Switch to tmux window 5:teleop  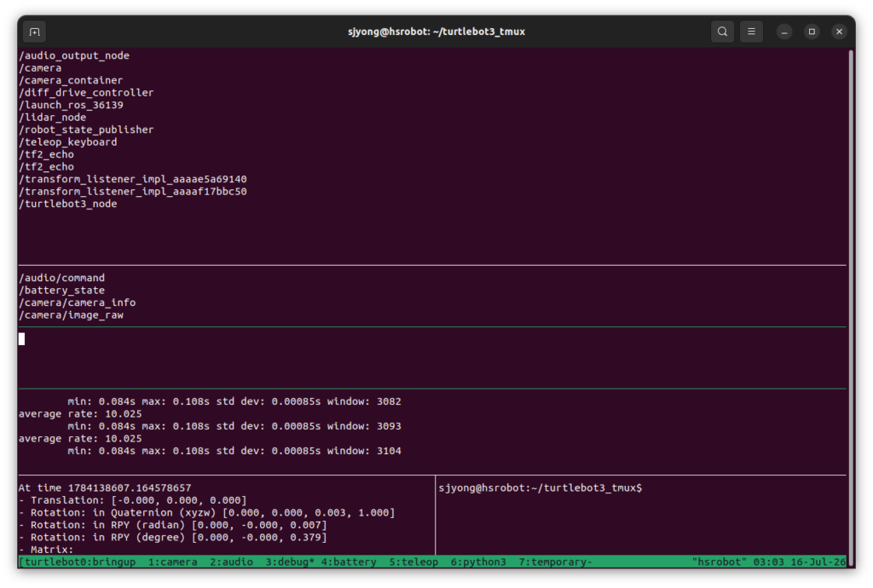coord(413,562)
